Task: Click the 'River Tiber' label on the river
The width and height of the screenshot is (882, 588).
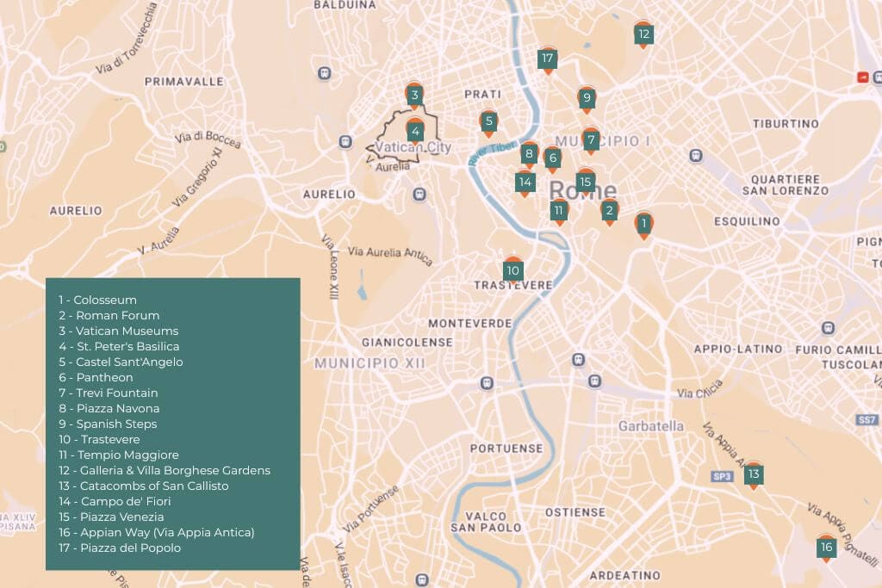Action: [x=491, y=153]
